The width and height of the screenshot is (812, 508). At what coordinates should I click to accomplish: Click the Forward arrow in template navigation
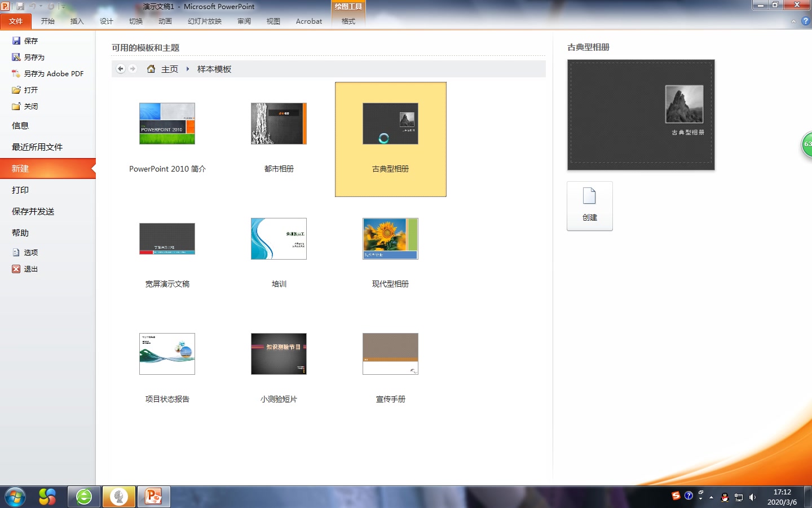(133, 69)
